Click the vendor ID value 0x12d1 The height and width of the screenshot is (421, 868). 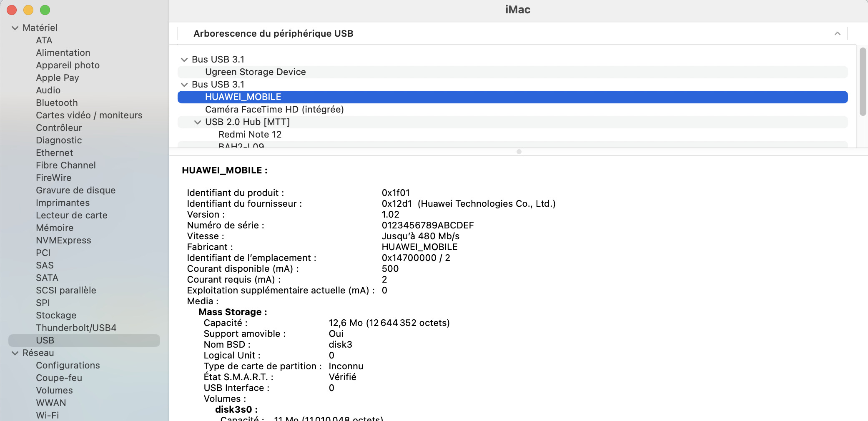click(x=396, y=203)
